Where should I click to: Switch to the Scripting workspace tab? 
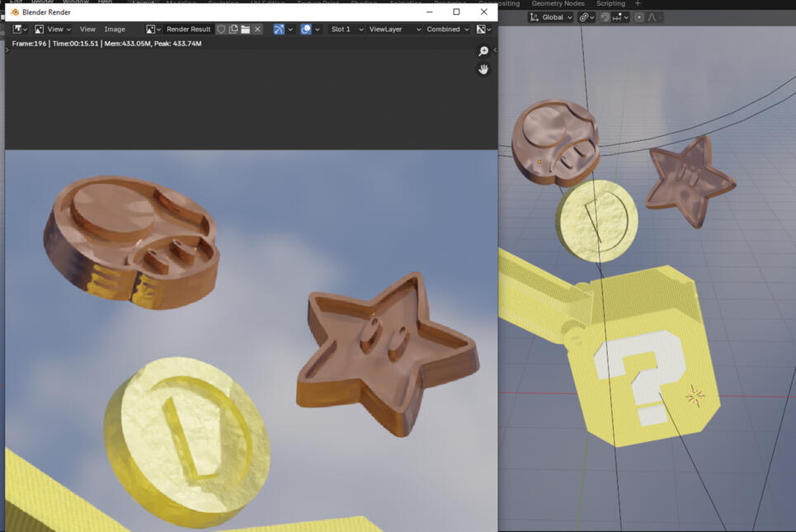coord(610,3)
